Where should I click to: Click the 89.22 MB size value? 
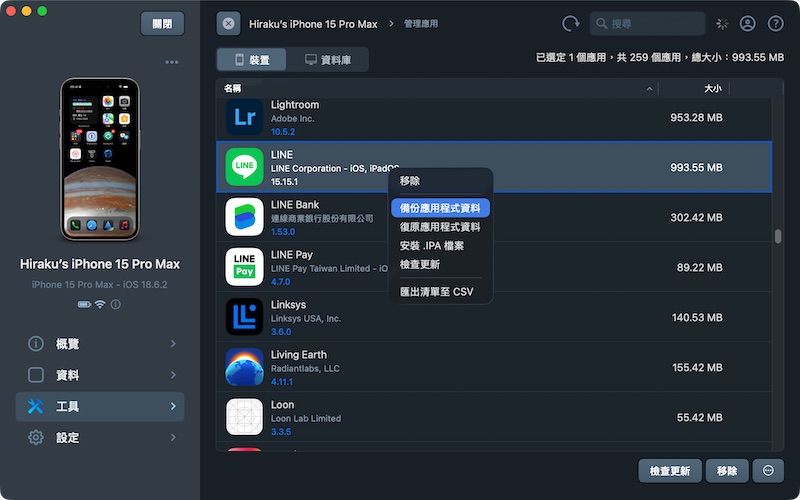[699, 267]
